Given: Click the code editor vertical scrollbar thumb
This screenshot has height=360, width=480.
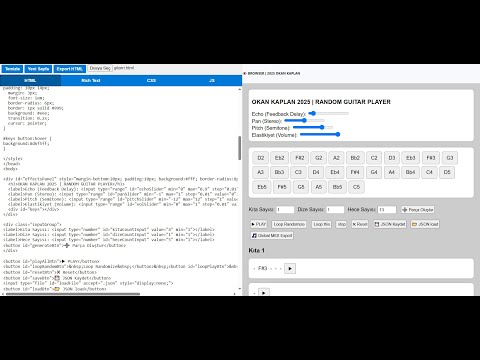Looking at the screenshot, I should 240,148.
